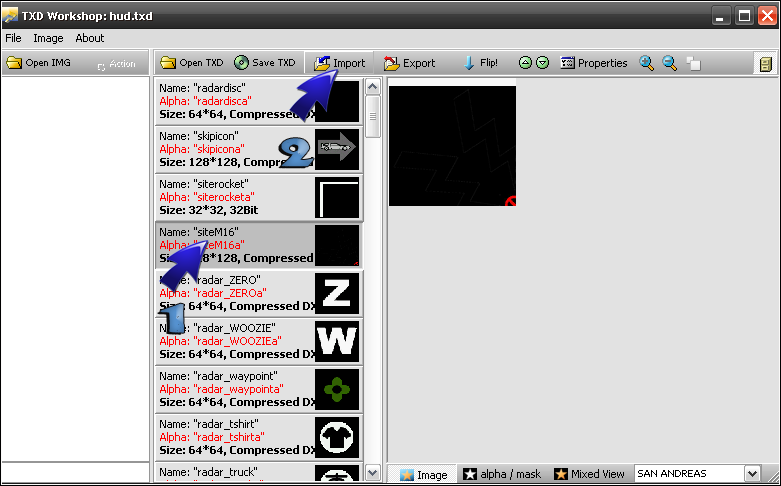Image resolution: width=781 pixels, height=486 pixels.
Task: Open the SAN ANDREAS game dropdown
Action: [x=752, y=474]
